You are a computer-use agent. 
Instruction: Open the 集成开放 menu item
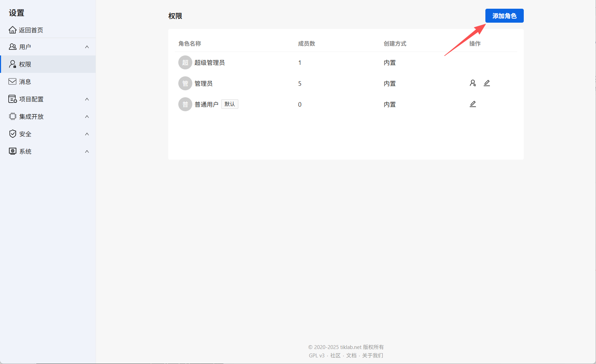coord(48,116)
